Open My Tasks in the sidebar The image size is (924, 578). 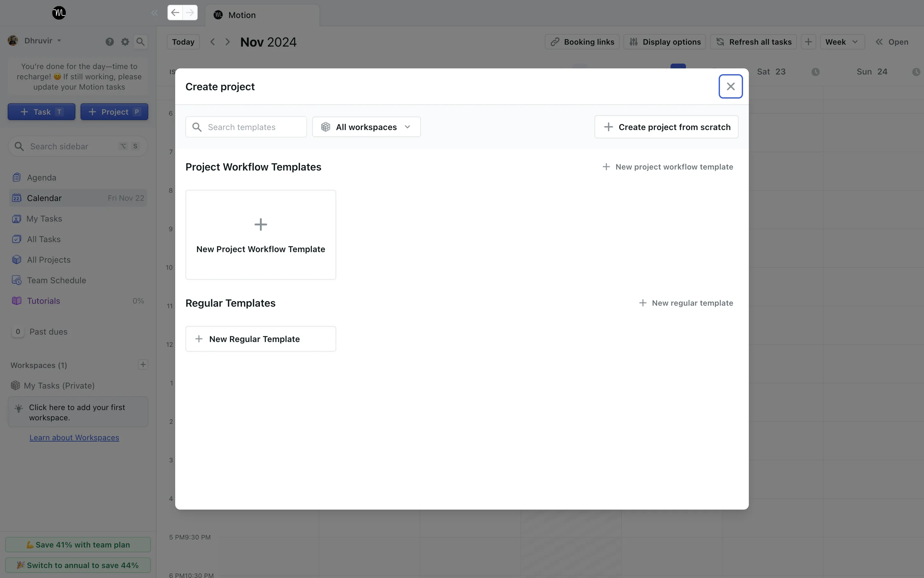coord(78,219)
